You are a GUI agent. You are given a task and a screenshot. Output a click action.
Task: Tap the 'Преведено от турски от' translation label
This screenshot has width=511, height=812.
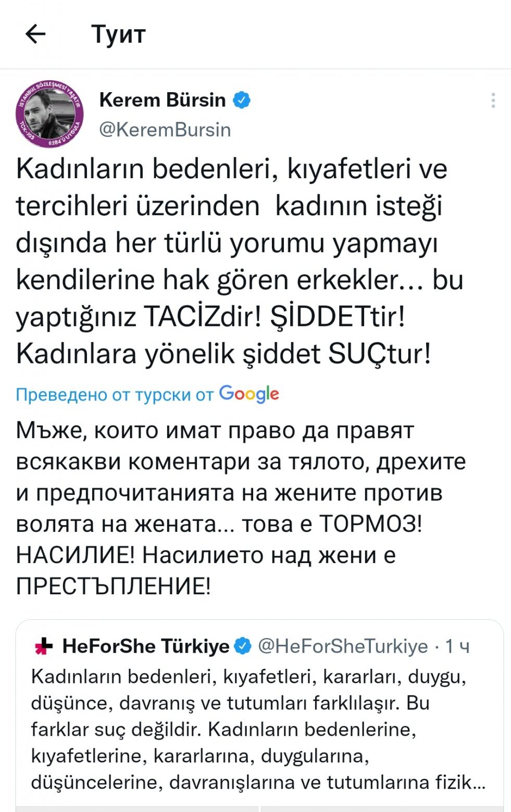pos(115,395)
